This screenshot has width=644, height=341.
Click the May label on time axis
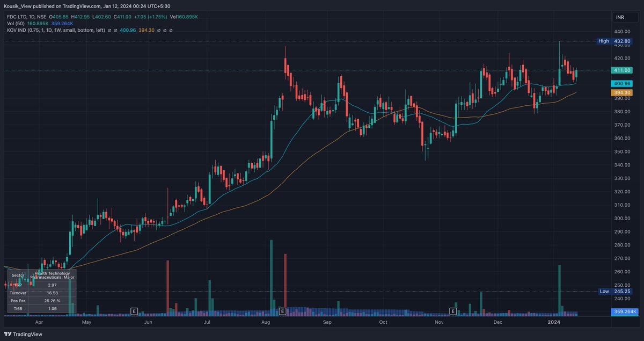(x=86, y=323)
